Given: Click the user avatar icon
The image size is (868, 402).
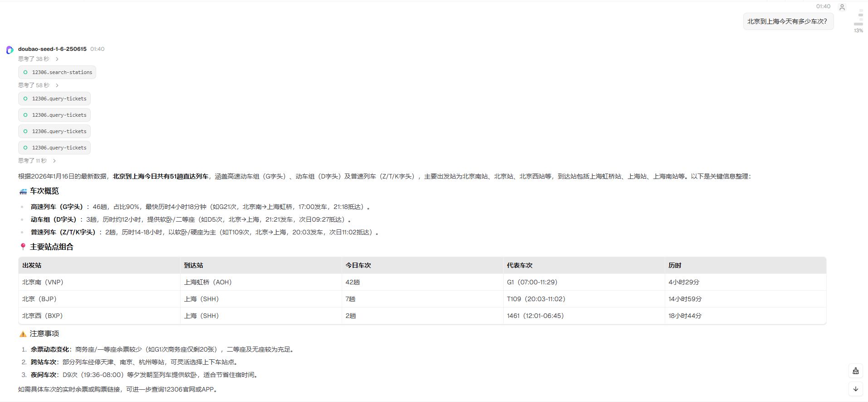Looking at the screenshot, I should point(842,7).
